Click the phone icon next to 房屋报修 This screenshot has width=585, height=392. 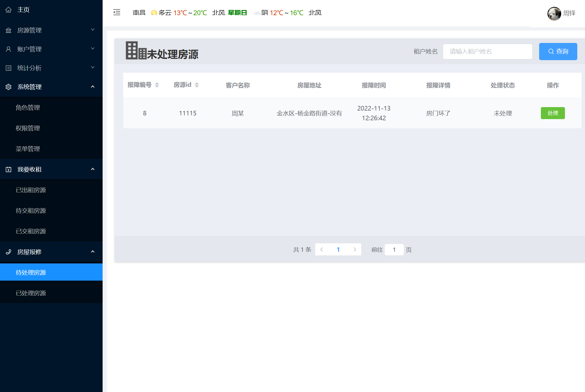click(9, 252)
